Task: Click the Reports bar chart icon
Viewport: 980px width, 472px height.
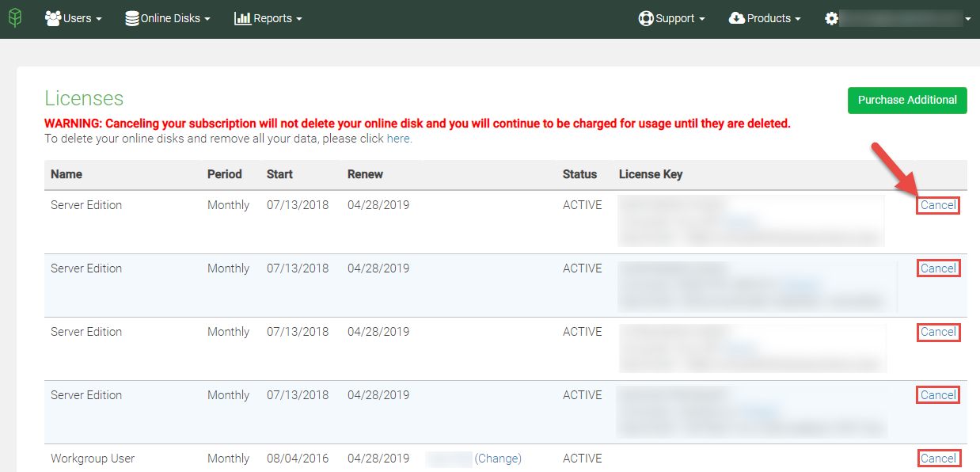Action: click(241, 17)
